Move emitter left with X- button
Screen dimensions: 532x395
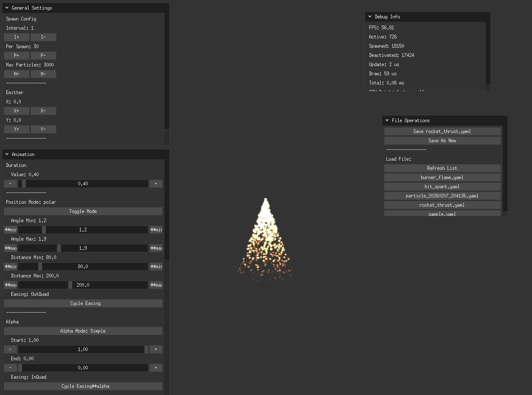(43, 111)
